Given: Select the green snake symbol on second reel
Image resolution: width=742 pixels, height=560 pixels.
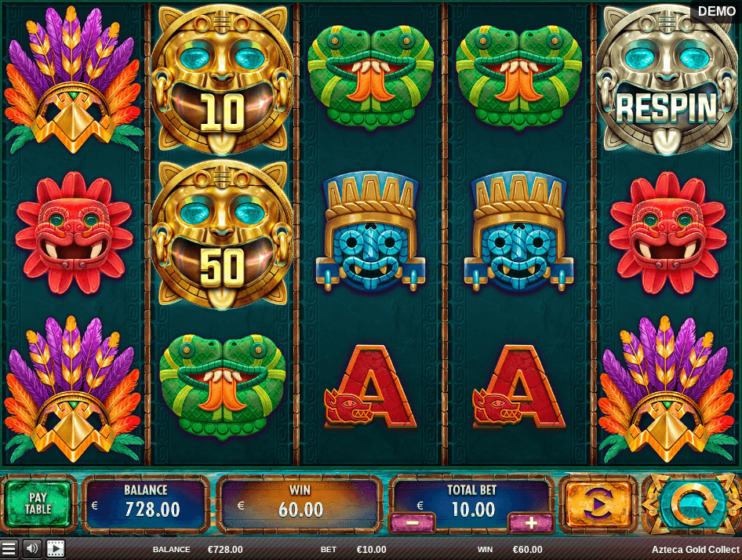Looking at the screenshot, I should [x=223, y=386].
